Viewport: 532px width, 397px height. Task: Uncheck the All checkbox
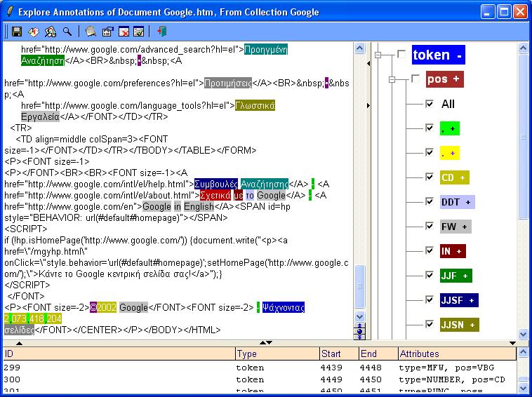[x=430, y=104]
